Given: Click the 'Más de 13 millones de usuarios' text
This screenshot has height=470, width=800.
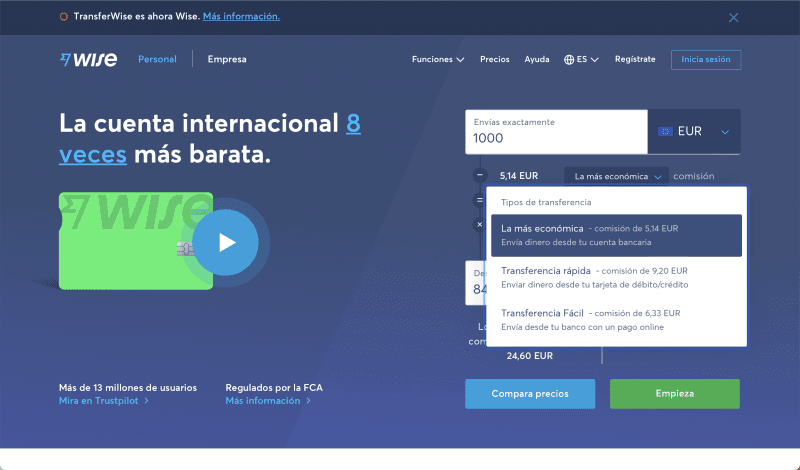Looking at the screenshot, I should click(128, 387).
